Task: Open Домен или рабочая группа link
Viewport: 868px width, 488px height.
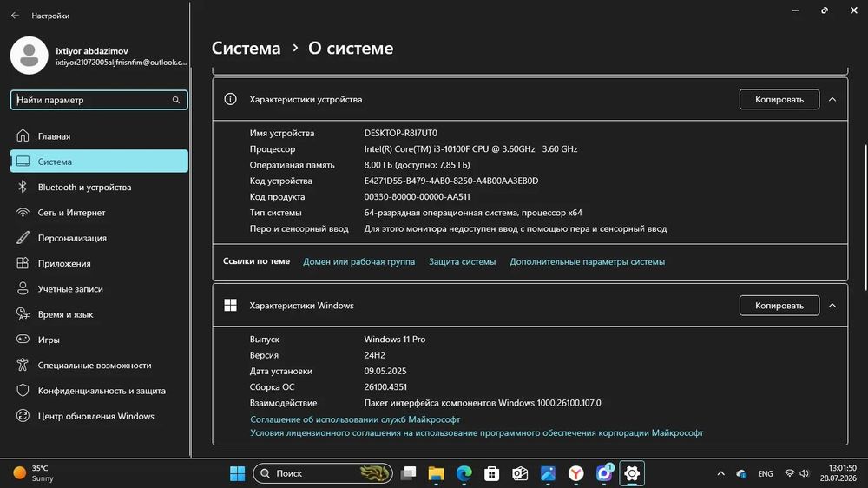Action: tap(358, 261)
